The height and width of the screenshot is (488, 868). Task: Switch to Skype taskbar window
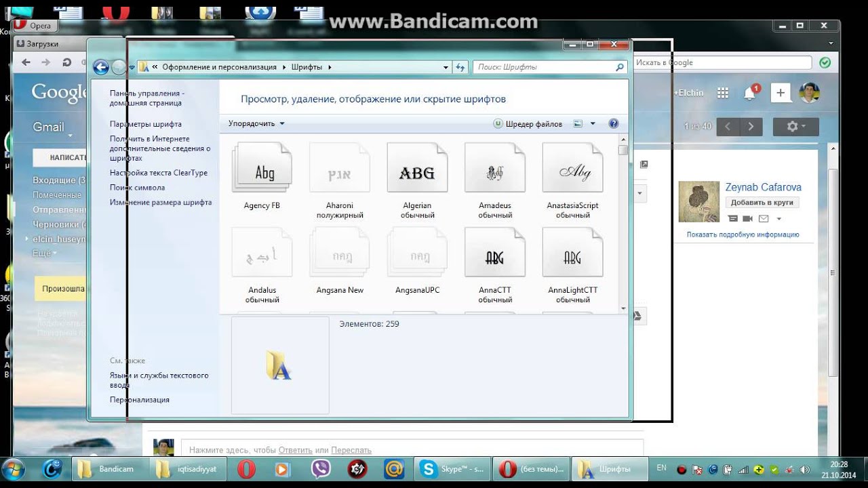click(454, 469)
